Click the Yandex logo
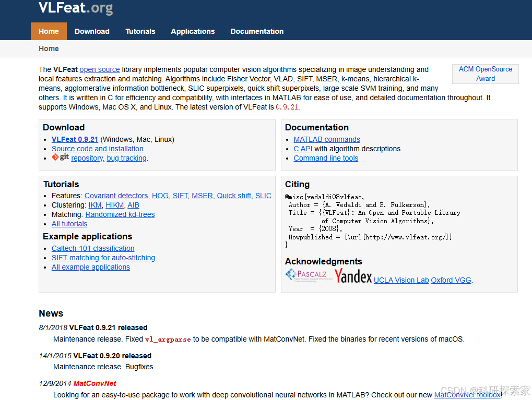 pos(353,275)
